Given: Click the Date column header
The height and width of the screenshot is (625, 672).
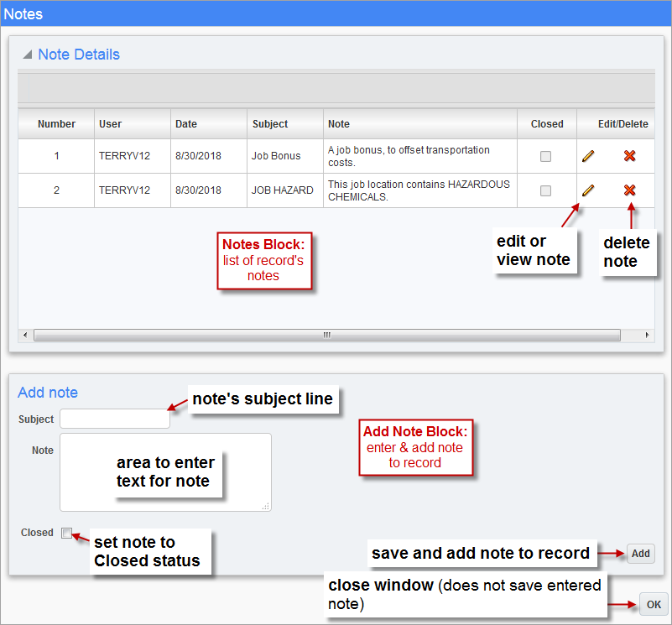Looking at the screenshot, I should 185,123.
